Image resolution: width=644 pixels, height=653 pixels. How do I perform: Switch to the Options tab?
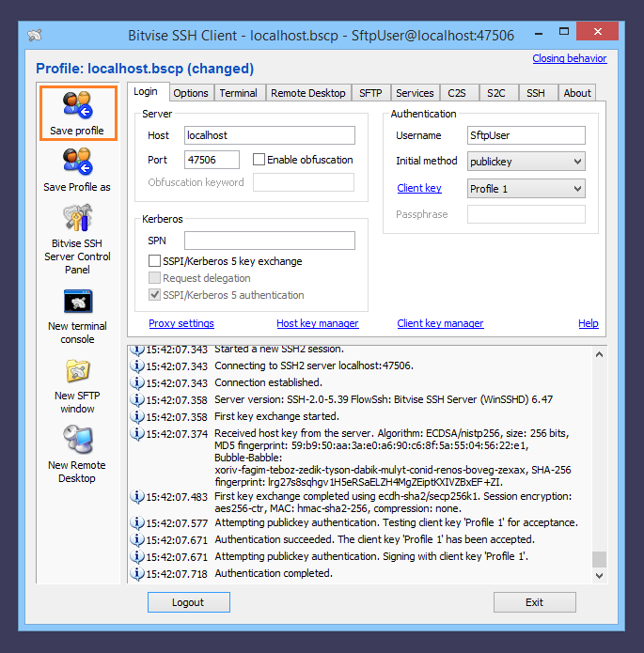(x=191, y=93)
